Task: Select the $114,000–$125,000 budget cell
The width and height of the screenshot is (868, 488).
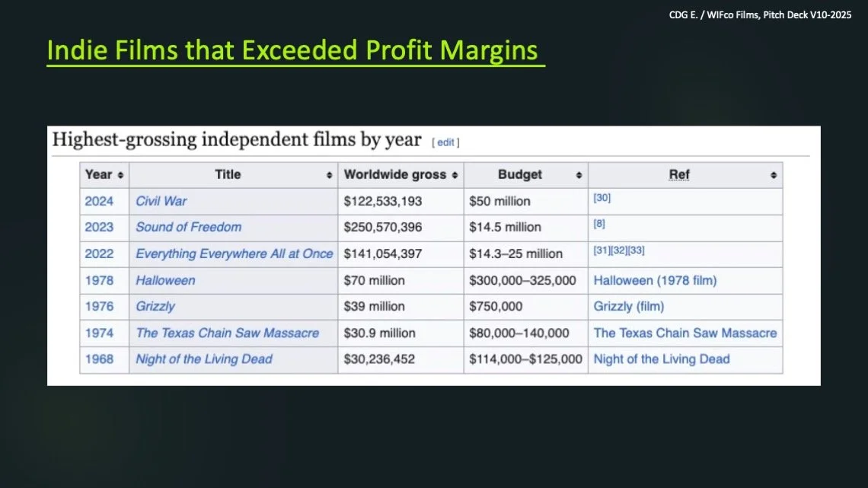Action: click(526, 359)
